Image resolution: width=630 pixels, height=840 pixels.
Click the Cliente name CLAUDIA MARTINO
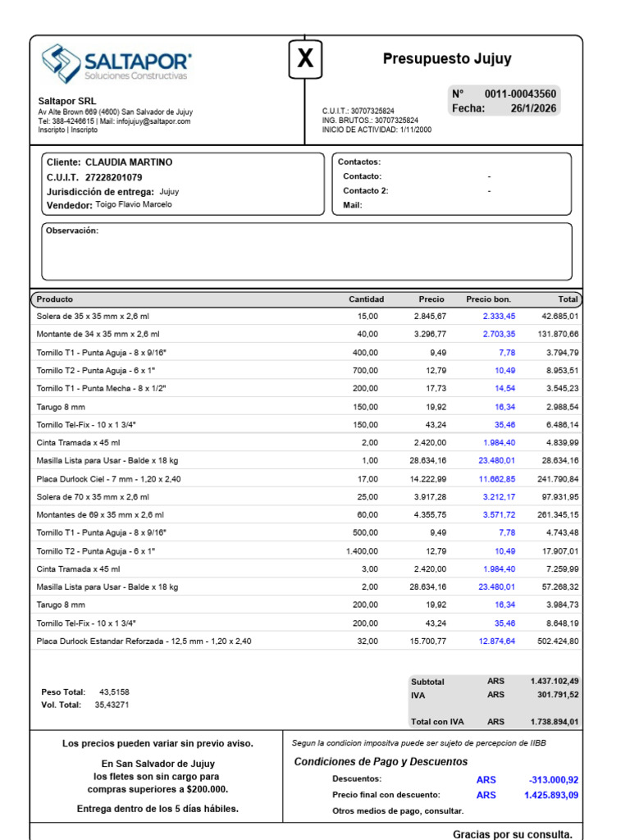(129, 162)
